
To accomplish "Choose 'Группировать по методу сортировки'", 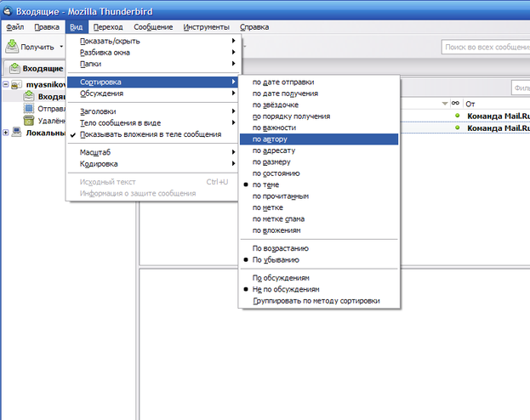I will (x=319, y=301).
